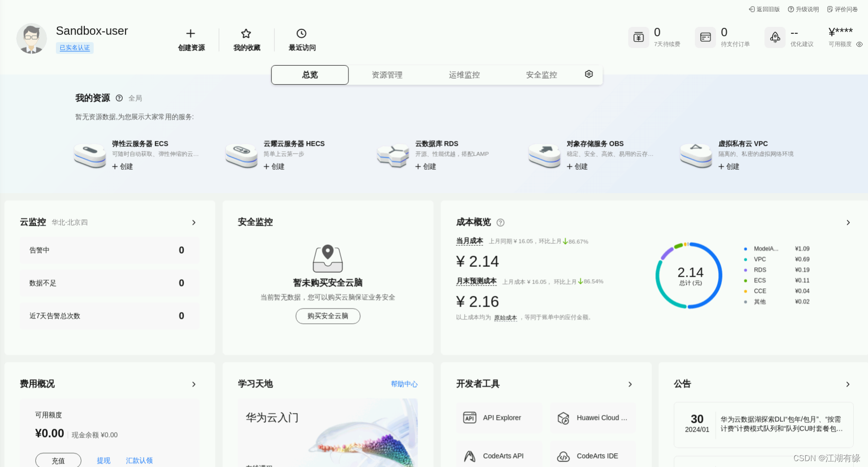Screen dimensions: 868x467
Task: Click the 月末预测成本 label
Action: coord(476,281)
